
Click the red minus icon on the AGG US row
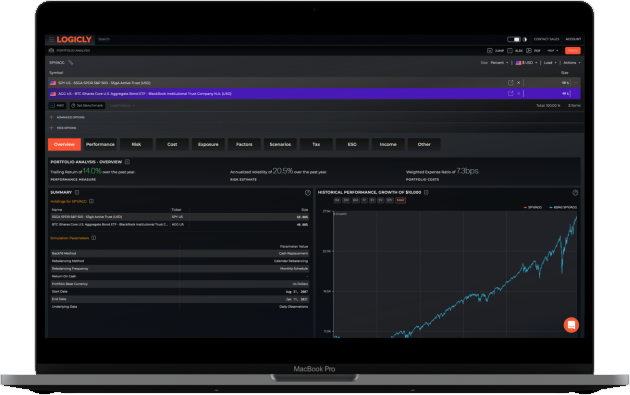click(576, 94)
